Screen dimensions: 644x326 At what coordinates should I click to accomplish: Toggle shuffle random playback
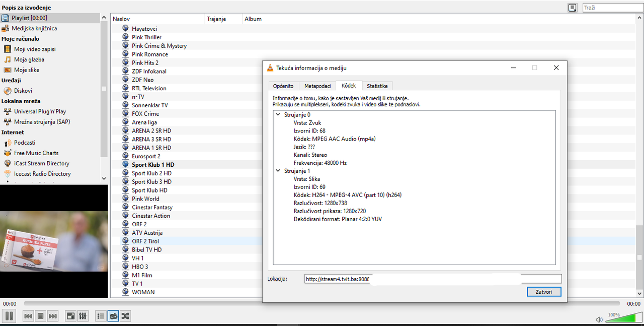(125, 316)
